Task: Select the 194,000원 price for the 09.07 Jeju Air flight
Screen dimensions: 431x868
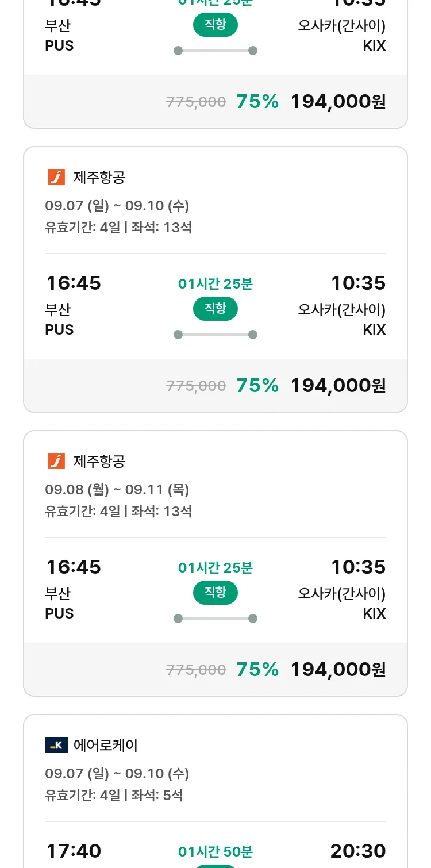Action: coord(338,386)
